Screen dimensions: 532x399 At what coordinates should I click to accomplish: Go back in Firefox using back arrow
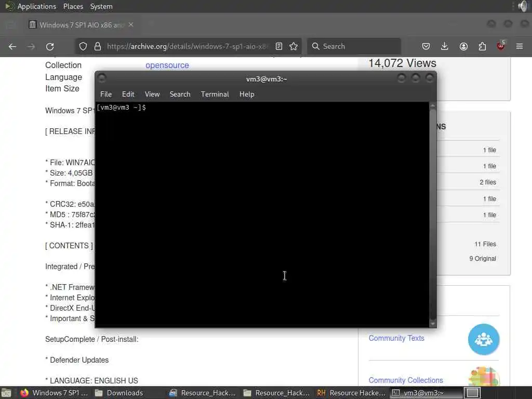tap(12, 46)
